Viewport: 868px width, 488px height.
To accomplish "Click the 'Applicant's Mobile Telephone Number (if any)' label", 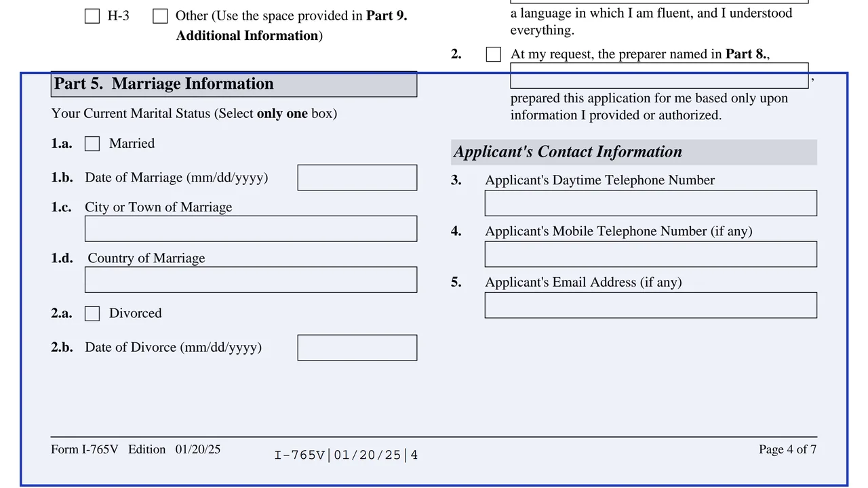I will point(618,231).
